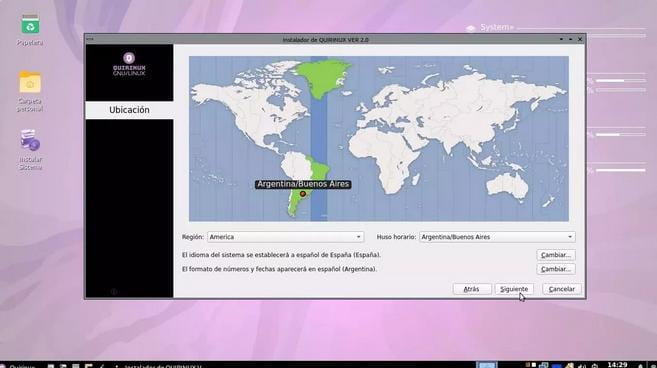Image resolution: width=657 pixels, height=368 pixels.
Task: Click the Quirinux logo in installer sidebar
Action: pos(129,64)
